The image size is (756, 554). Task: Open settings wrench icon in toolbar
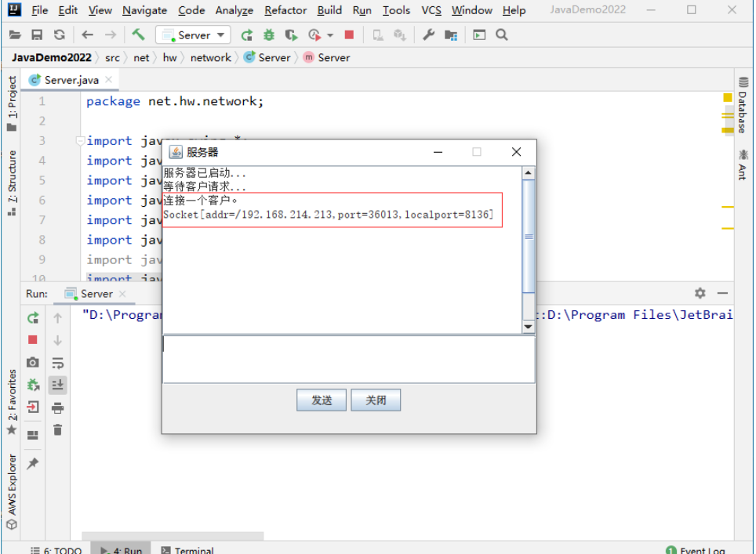429,34
